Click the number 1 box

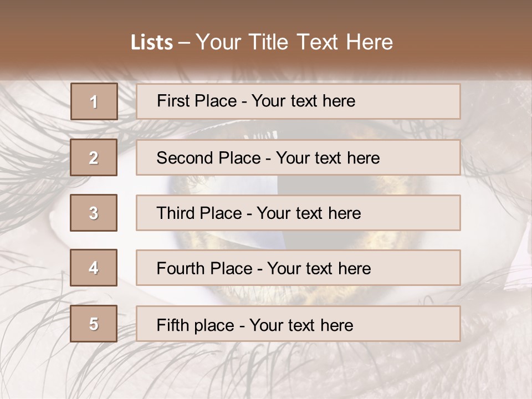point(94,101)
